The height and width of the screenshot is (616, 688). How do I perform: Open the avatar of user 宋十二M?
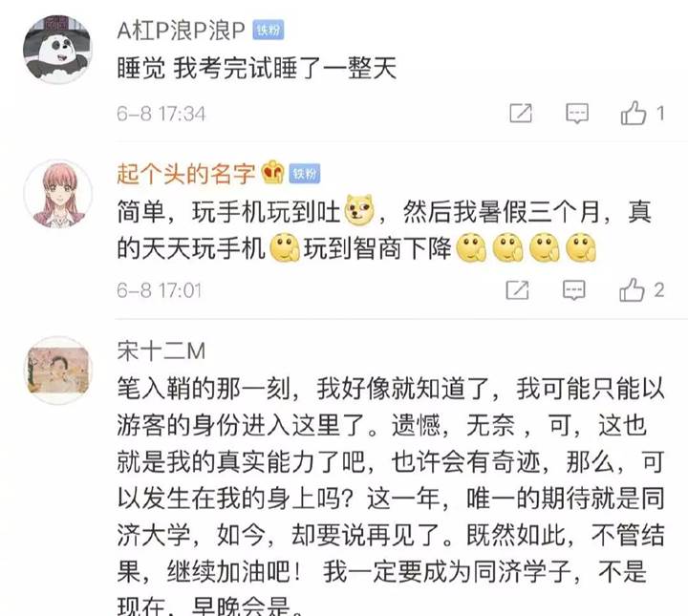[x=57, y=370]
